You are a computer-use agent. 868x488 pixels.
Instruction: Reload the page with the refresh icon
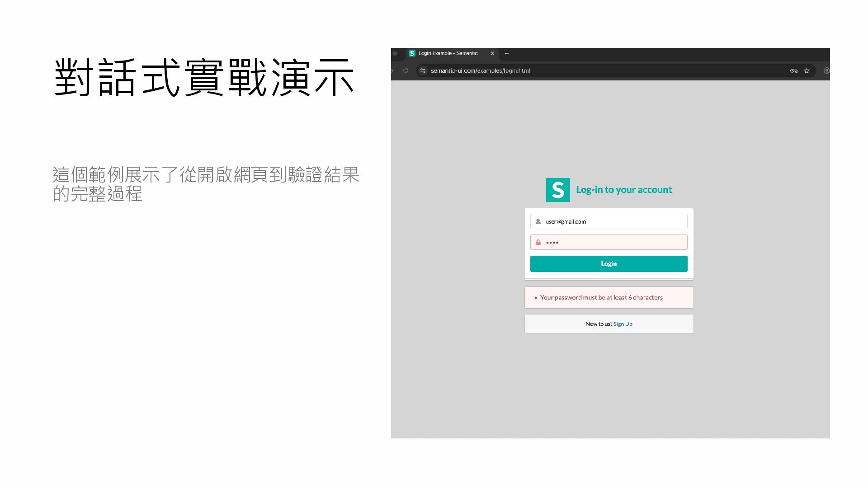coord(406,70)
